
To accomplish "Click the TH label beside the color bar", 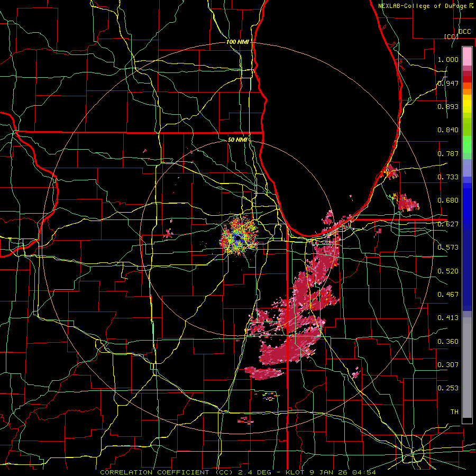I will click(x=454, y=412).
